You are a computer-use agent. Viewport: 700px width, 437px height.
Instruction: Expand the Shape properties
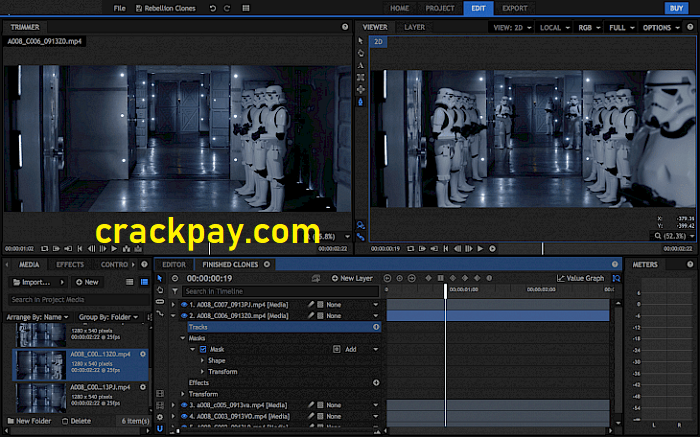202,360
